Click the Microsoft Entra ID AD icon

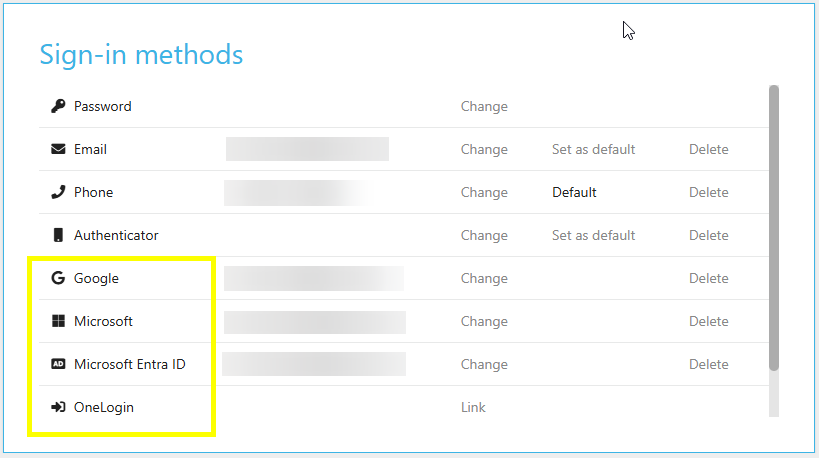pos(58,364)
